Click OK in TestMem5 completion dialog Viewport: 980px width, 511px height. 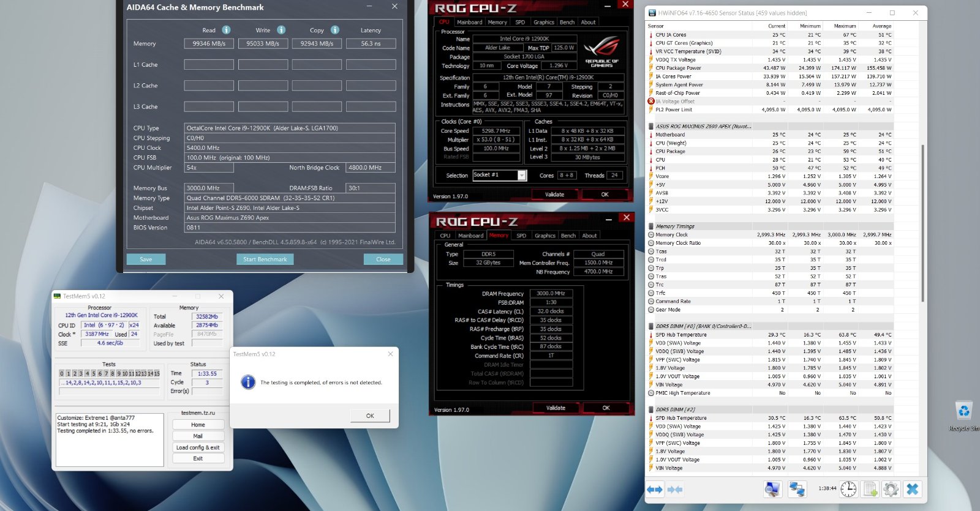pyautogui.click(x=370, y=416)
